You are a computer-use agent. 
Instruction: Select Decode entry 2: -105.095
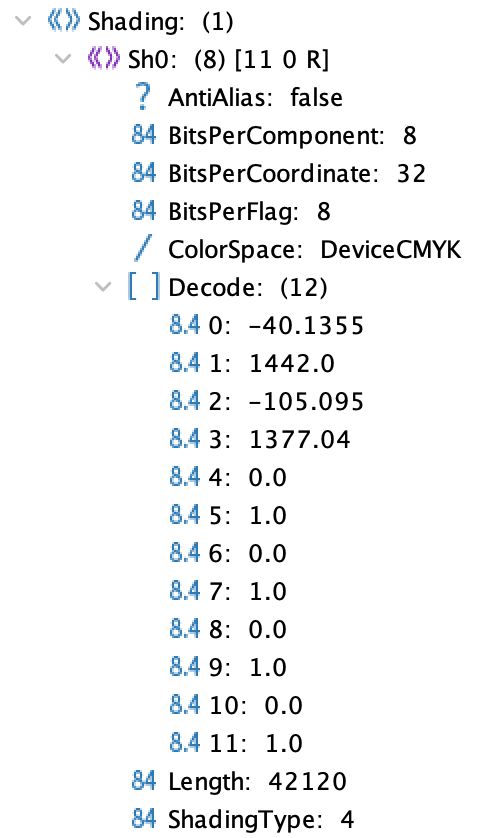point(286,402)
